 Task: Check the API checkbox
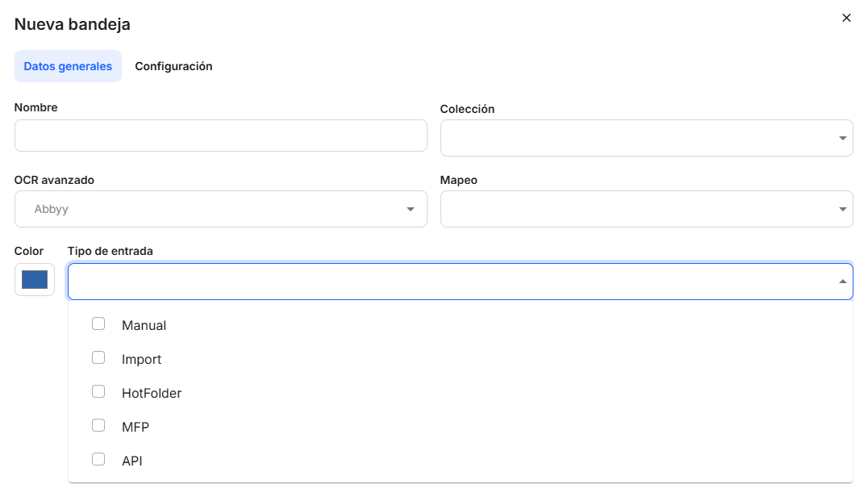tap(98, 459)
